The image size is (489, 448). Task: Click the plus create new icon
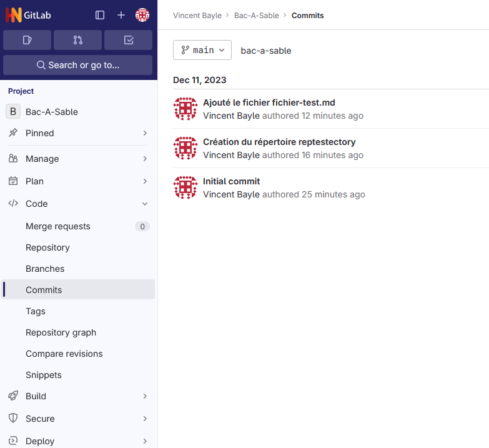click(x=121, y=15)
